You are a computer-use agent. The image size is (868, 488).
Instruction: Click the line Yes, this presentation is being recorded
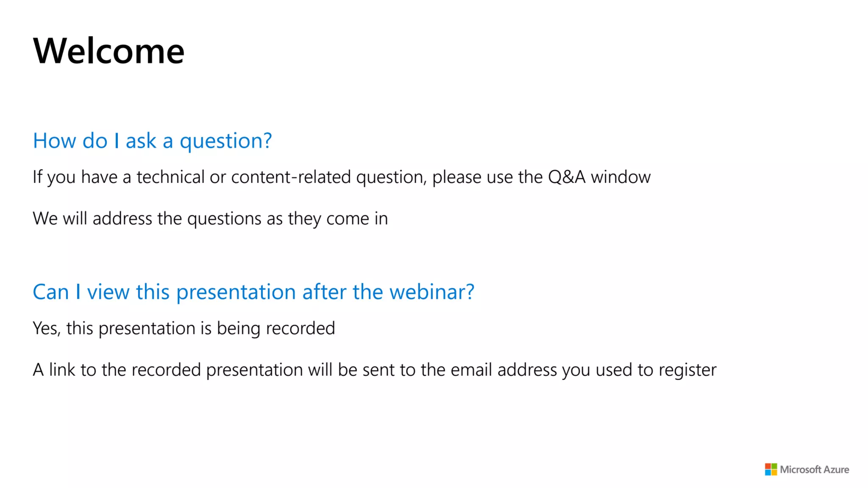click(x=184, y=328)
